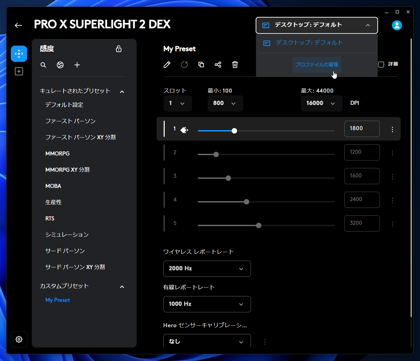420x361 pixels.
Task: Open the assignments sidebar icon with plus
Action: click(x=19, y=71)
